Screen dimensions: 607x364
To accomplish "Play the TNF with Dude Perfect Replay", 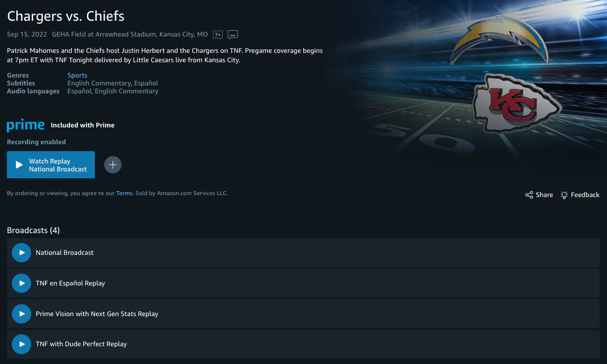I will point(21,344).
